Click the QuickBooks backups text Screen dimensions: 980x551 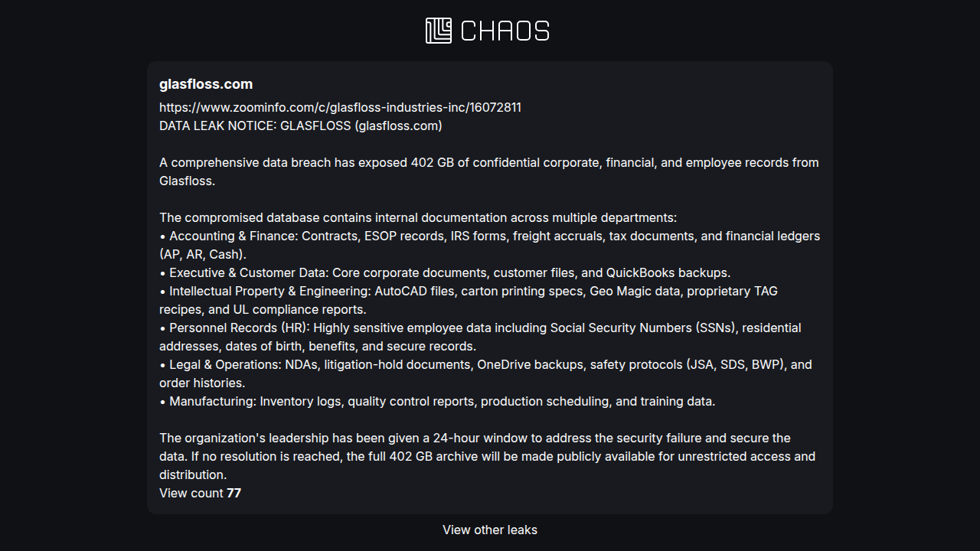click(667, 272)
